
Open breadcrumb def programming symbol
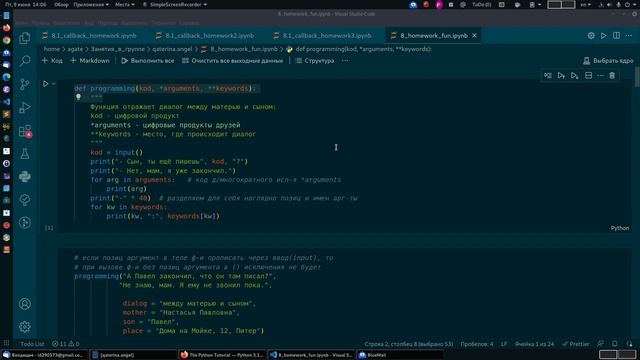click(359, 49)
